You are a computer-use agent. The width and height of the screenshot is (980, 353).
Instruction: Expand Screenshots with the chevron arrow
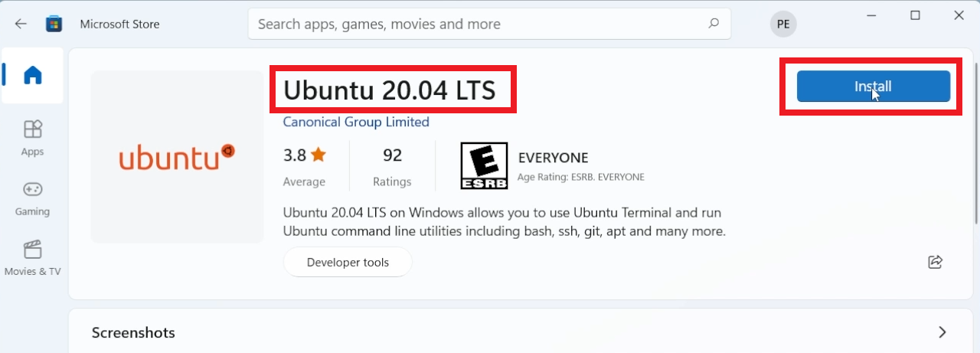tap(942, 332)
